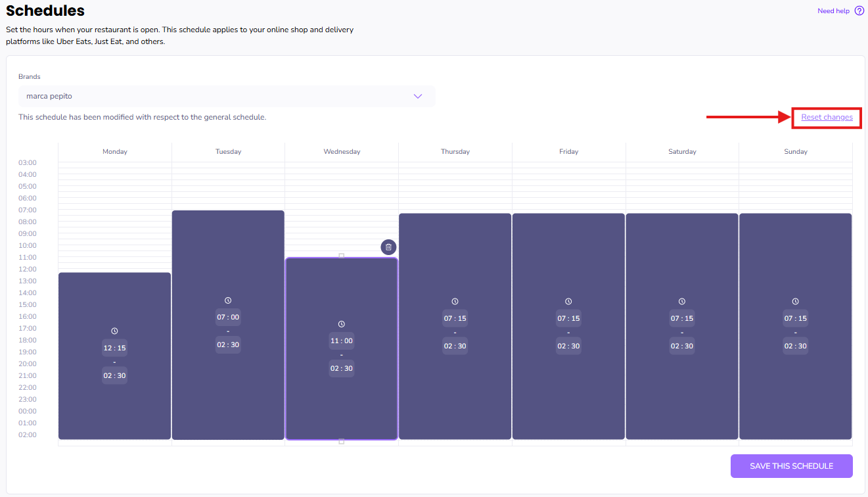
Task: Click the Brands dropdown chevron arrow
Action: point(418,96)
